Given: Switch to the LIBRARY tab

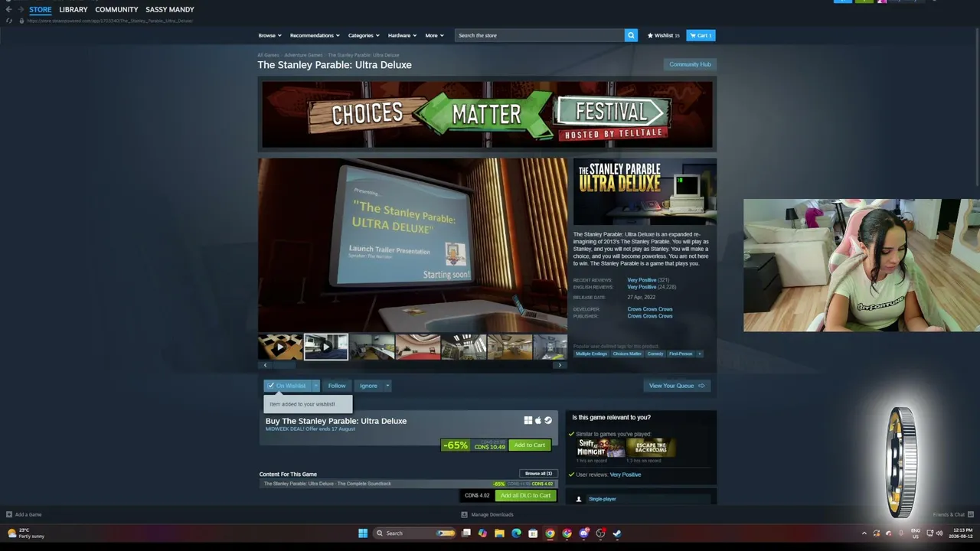Looking at the screenshot, I should click(x=73, y=9).
